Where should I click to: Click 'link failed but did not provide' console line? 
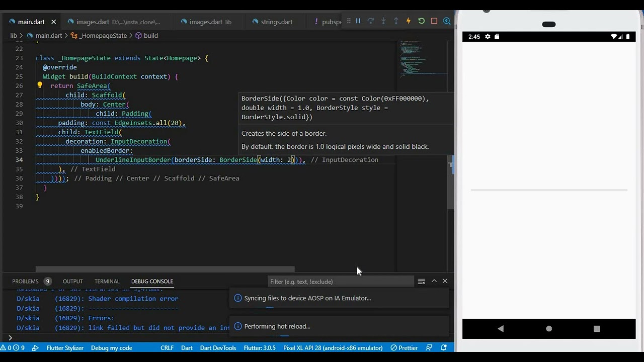point(159,328)
